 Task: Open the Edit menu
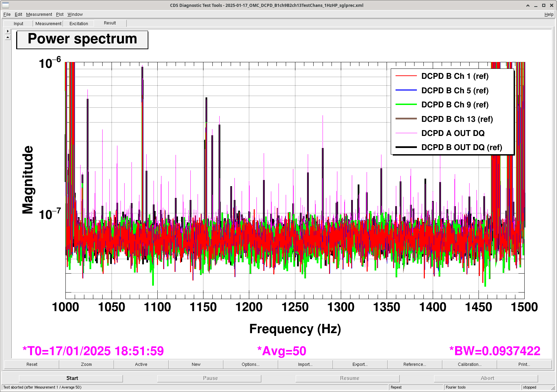coord(18,14)
